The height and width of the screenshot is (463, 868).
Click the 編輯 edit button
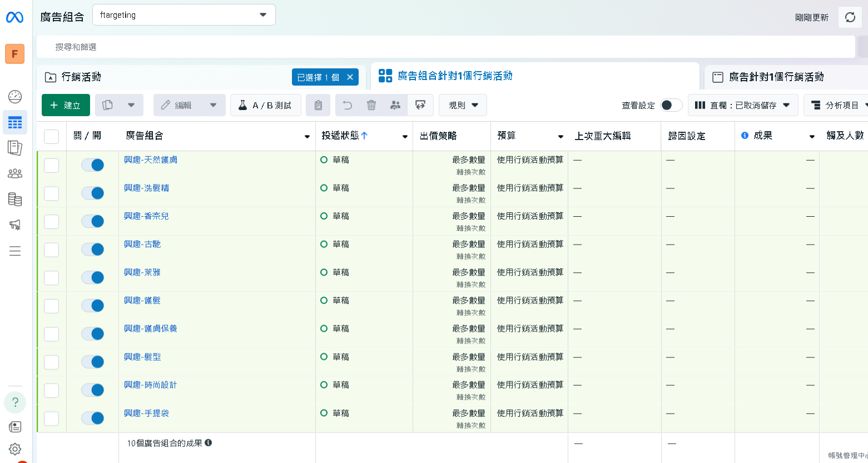pyautogui.click(x=177, y=105)
